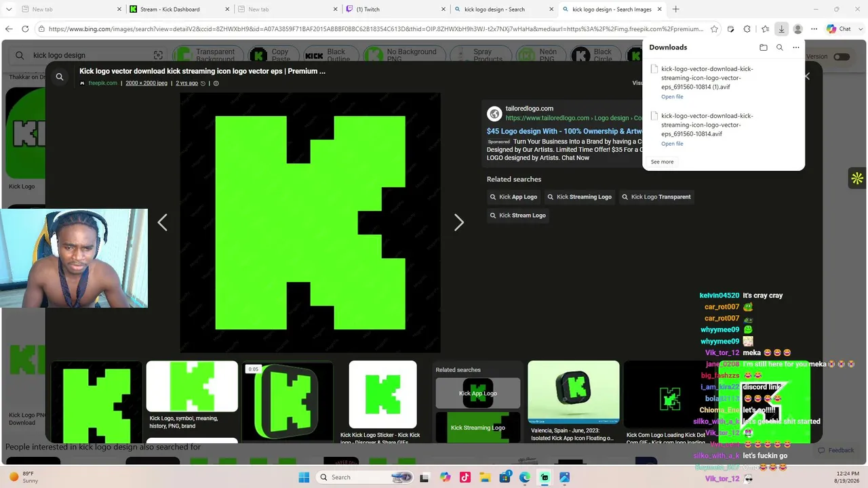Open the browser profile avatar
Screen dimensions: 868x488
point(798,29)
